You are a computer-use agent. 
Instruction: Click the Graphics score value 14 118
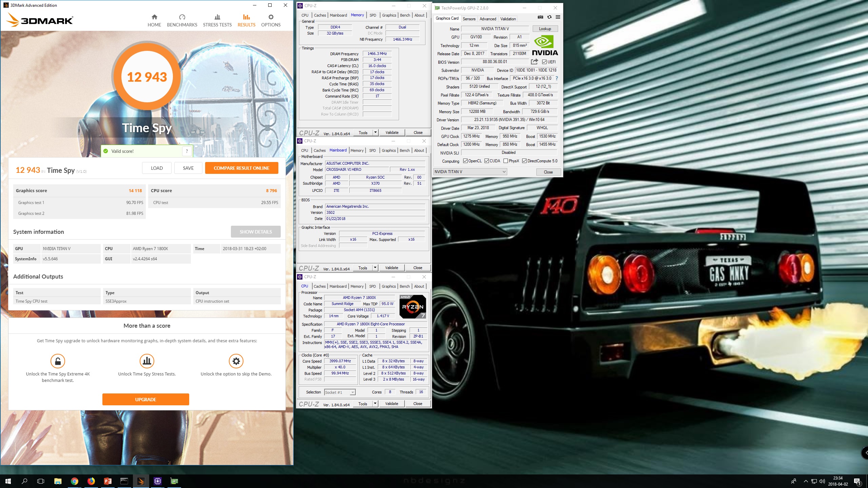pyautogui.click(x=135, y=191)
